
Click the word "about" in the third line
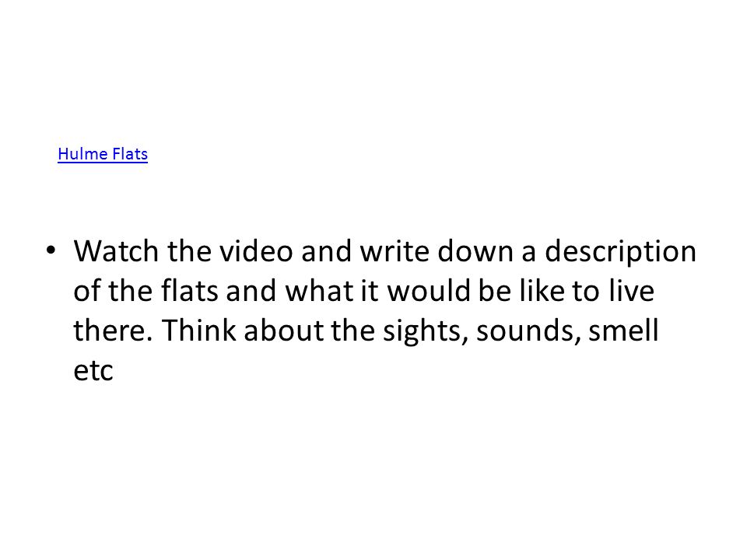tap(284, 331)
